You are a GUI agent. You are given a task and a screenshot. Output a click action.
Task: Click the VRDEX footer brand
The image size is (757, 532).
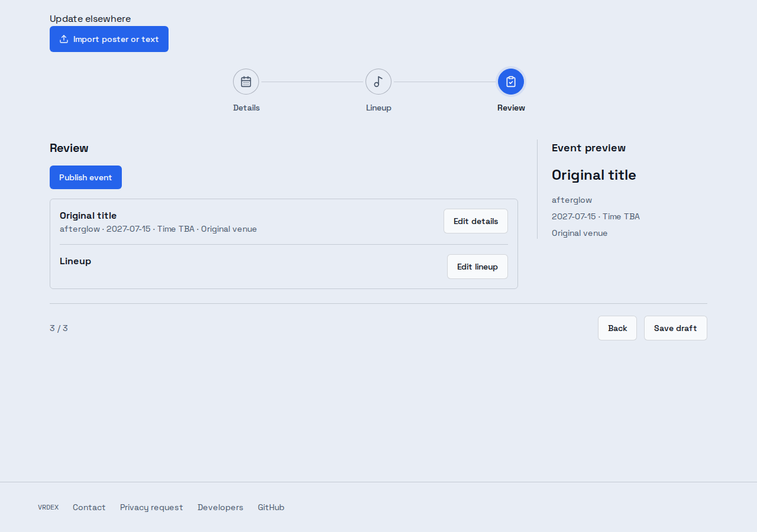coord(48,507)
